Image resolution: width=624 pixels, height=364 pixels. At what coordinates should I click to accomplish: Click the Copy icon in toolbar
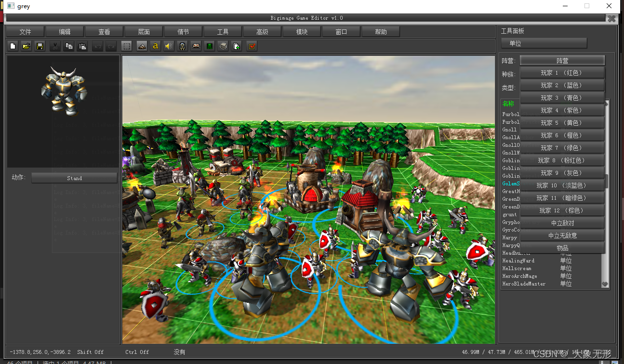pos(69,46)
